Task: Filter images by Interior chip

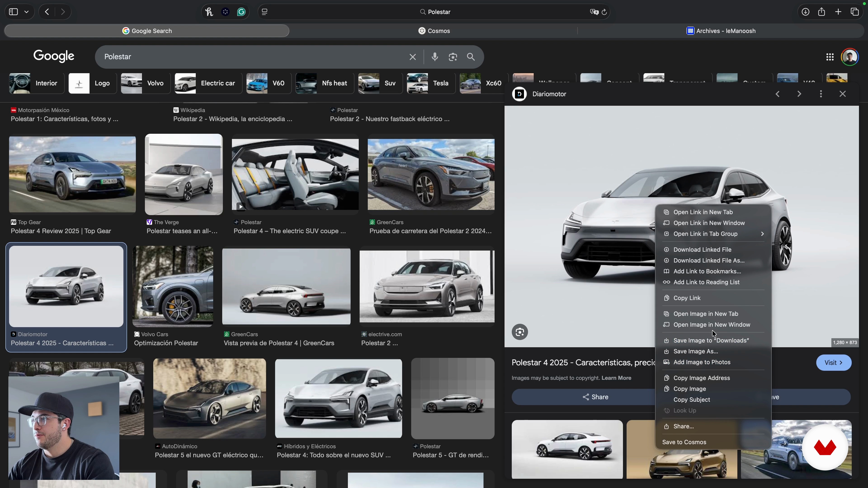Action: pos(36,83)
